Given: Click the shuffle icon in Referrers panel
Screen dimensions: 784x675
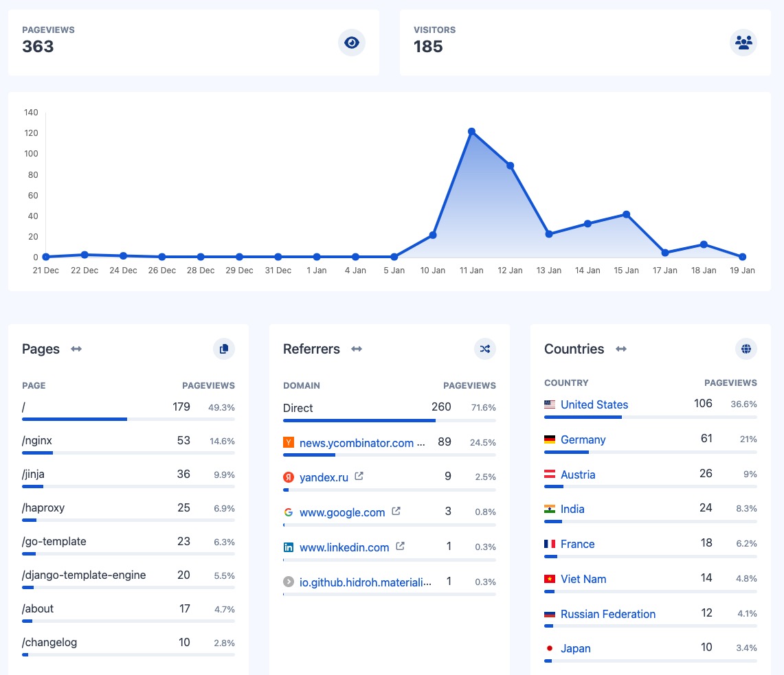Looking at the screenshot, I should click(x=484, y=349).
